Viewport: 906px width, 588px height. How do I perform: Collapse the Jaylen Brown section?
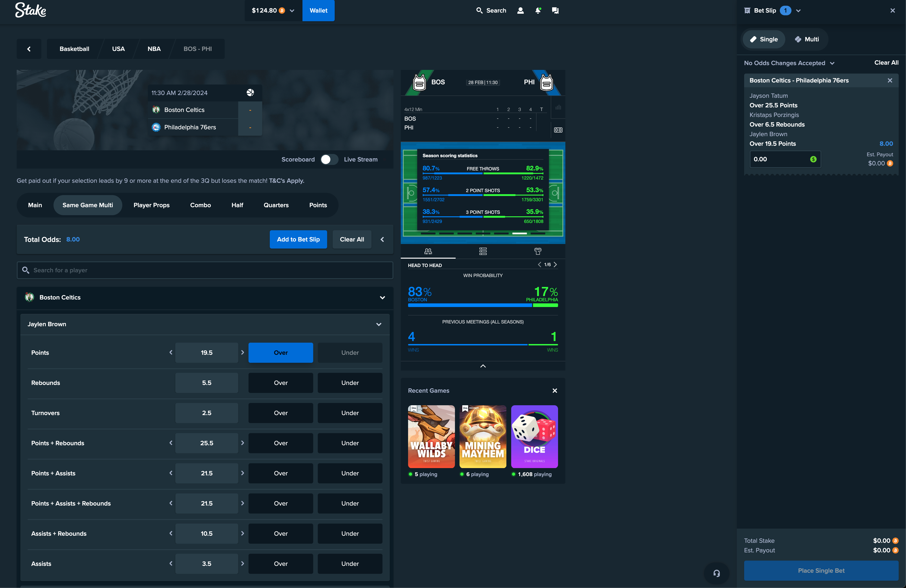click(379, 324)
